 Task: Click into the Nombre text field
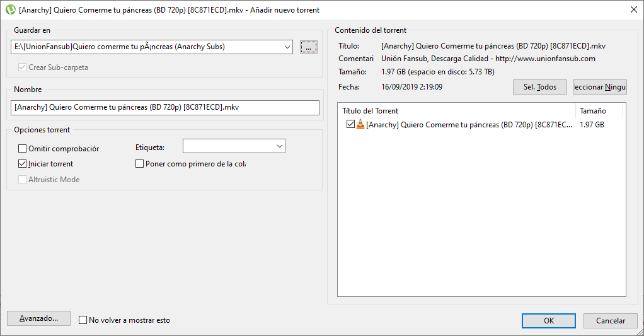point(165,107)
